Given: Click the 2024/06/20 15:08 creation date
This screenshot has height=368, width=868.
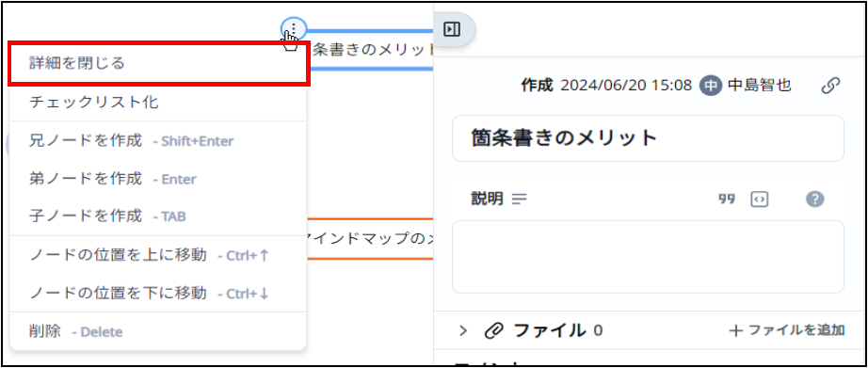Looking at the screenshot, I should click(626, 86).
